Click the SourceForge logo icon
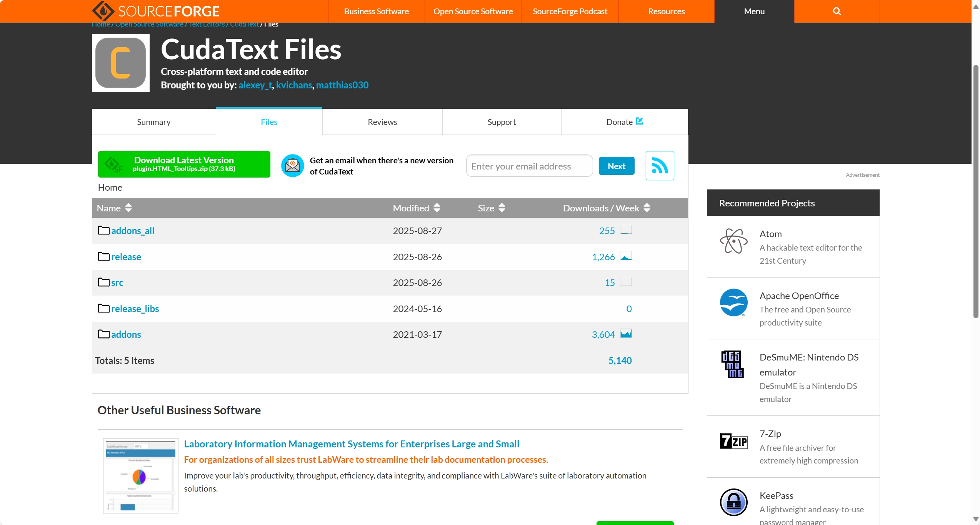 tap(103, 11)
